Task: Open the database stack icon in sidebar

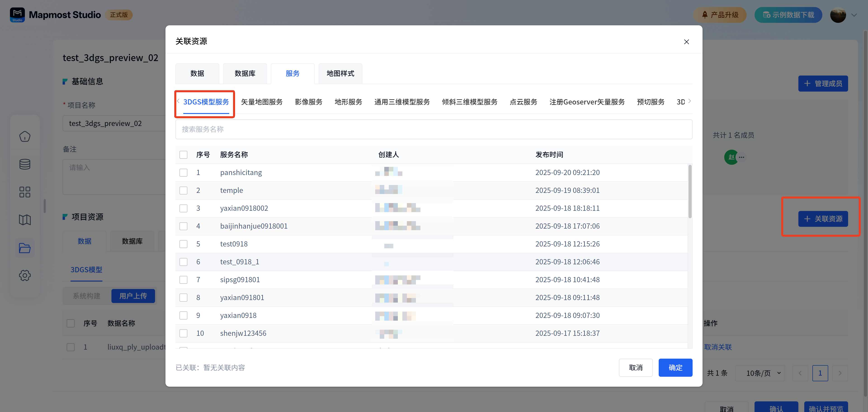Action: pyautogui.click(x=25, y=164)
